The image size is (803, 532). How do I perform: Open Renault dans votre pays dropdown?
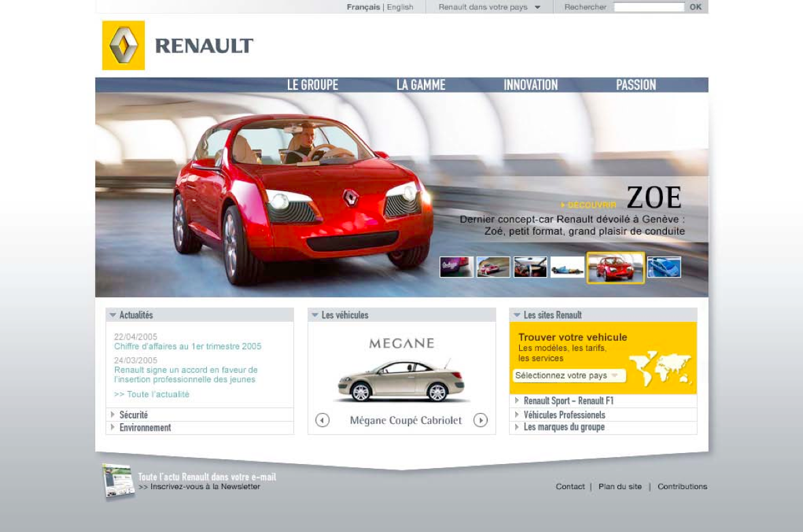[489, 7]
